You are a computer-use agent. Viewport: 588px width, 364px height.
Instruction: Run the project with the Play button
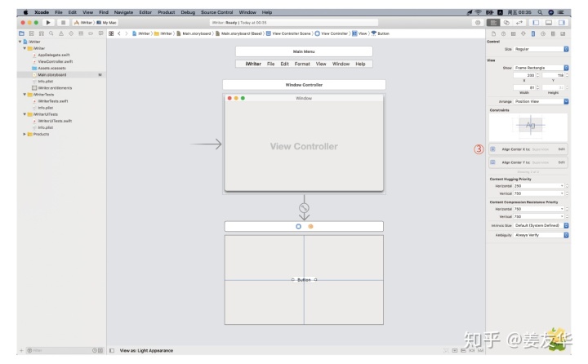point(48,23)
